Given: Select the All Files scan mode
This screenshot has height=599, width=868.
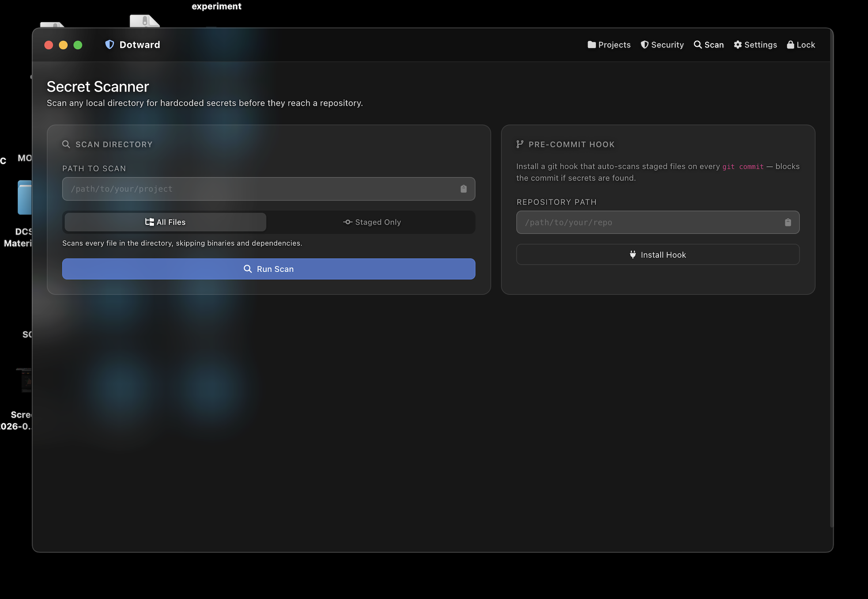Looking at the screenshot, I should coord(165,222).
